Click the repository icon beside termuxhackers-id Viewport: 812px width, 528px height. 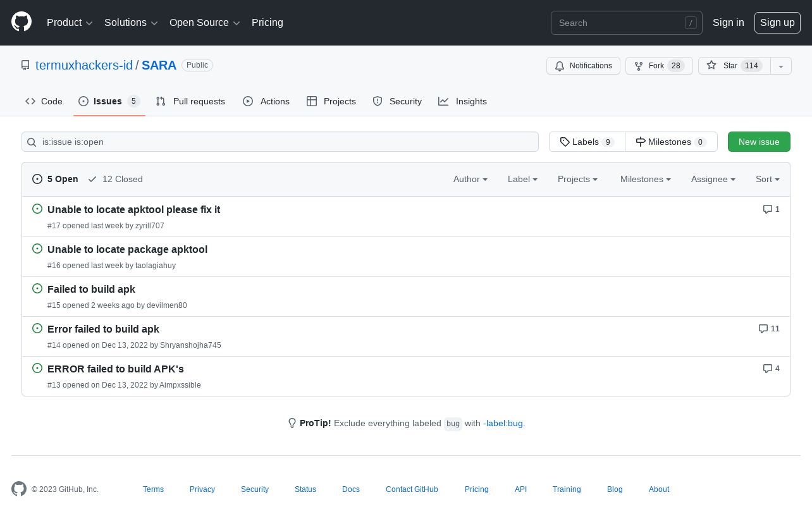(x=25, y=65)
